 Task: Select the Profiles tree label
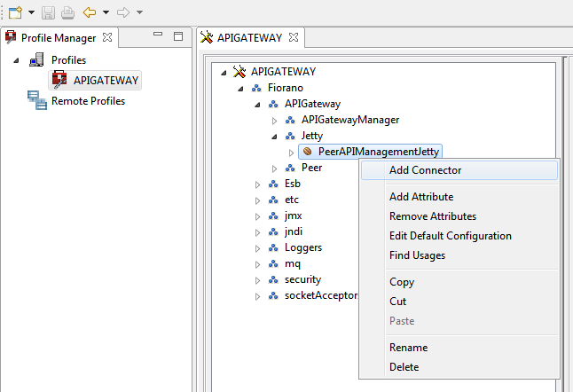(x=68, y=60)
